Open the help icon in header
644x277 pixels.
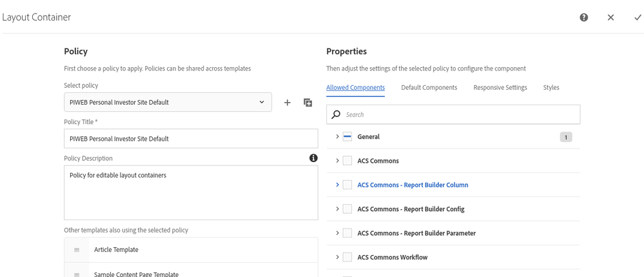(x=583, y=17)
